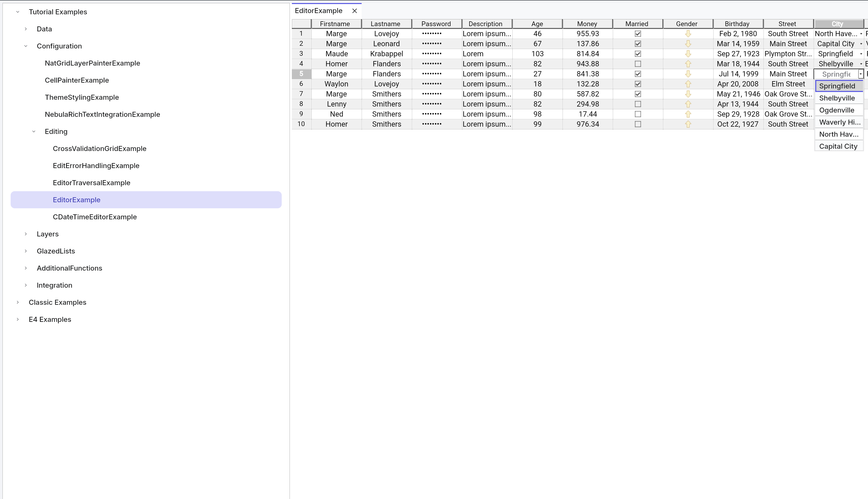Click the Firstname column header
Screen dimensions: 868x499
[x=336, y=24]
